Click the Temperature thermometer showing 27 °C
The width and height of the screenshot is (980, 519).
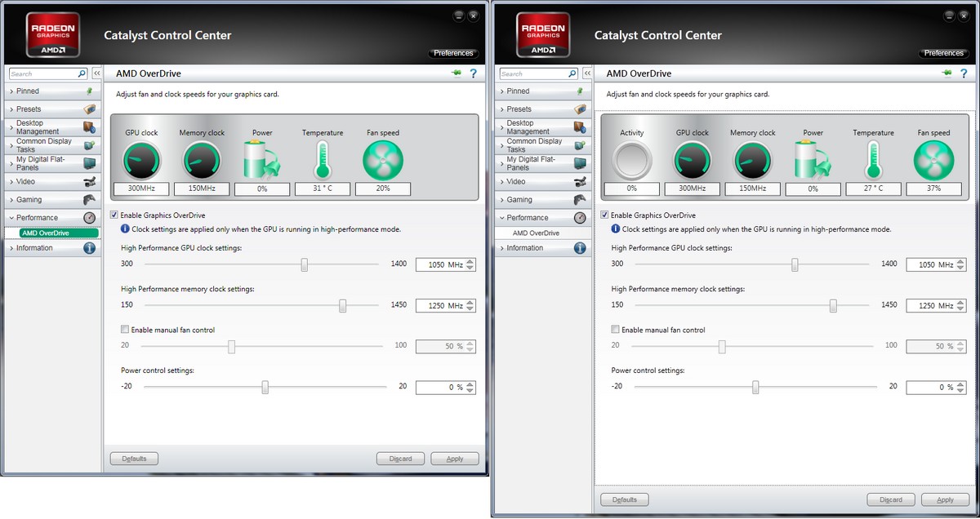coord(874,160)
